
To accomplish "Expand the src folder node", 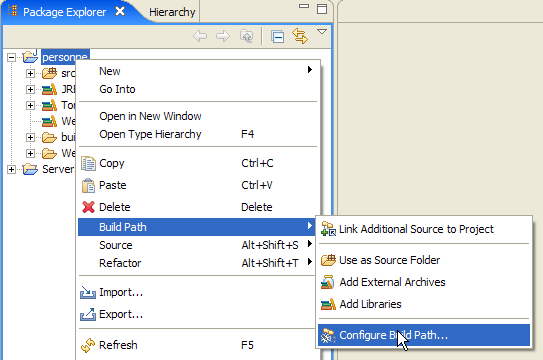I will [x=30, y=73].
